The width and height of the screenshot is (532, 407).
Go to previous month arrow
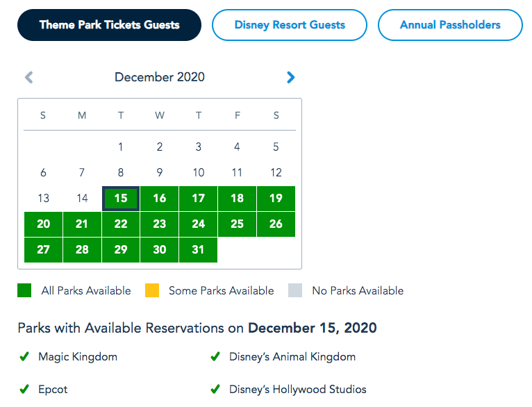(x=29, y=78)
